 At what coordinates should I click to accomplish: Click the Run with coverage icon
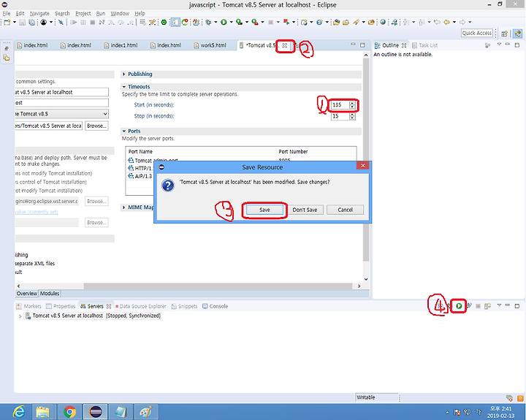239,22
